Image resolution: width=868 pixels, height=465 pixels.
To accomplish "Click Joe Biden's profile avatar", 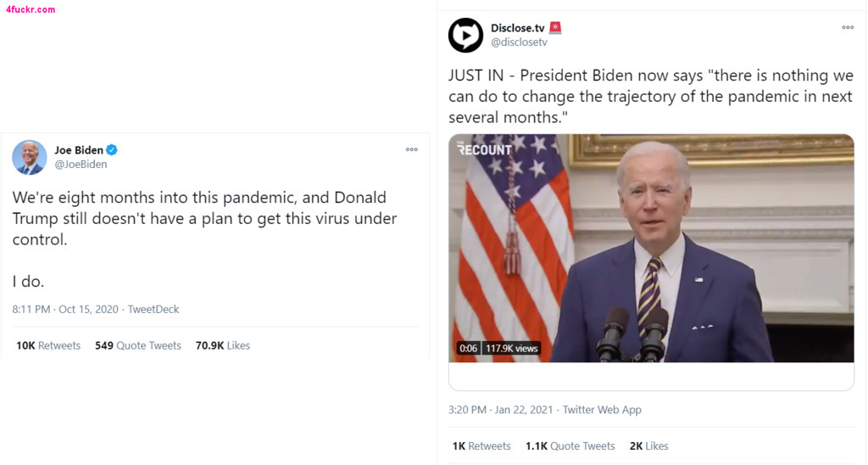I will pyautogui.click(x=30, y=157).
